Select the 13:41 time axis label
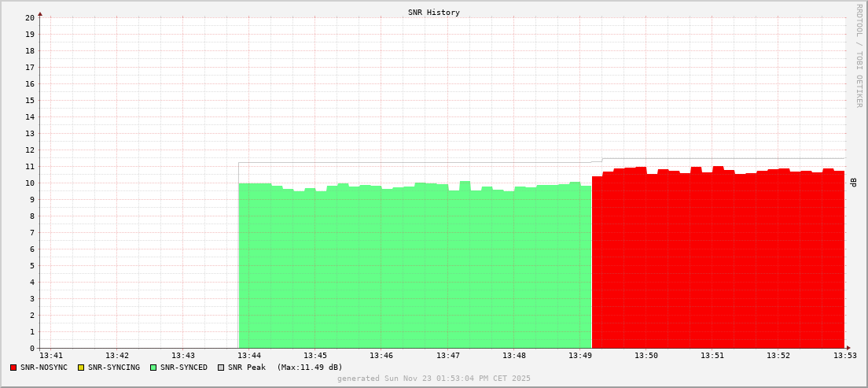 50,356
